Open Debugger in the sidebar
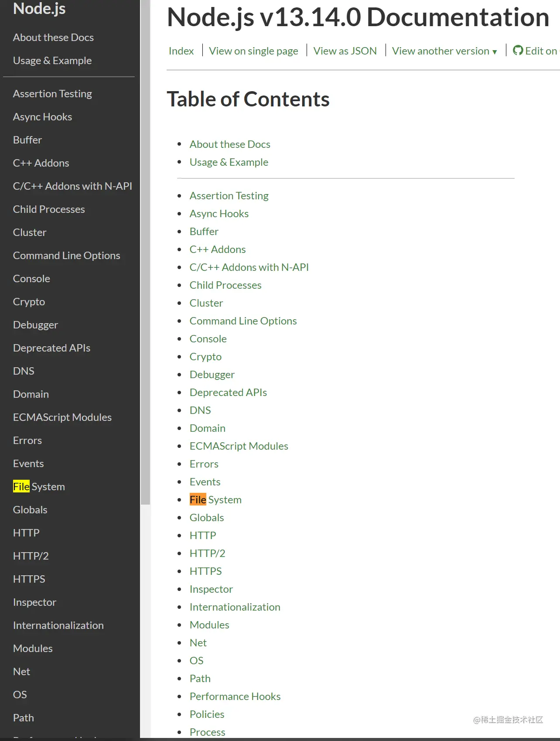Screen dimensions: 560x741 coord(35,325)
